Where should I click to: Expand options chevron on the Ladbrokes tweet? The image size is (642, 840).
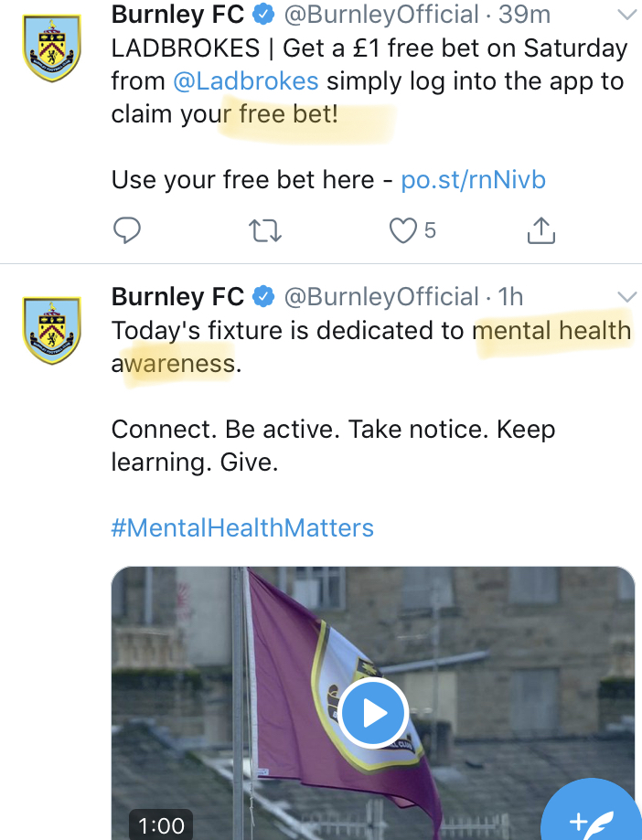click(x=626, y=15)
